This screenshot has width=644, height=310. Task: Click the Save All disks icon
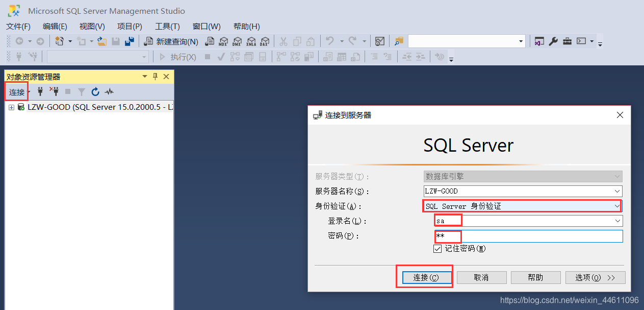tap(130, 41)
